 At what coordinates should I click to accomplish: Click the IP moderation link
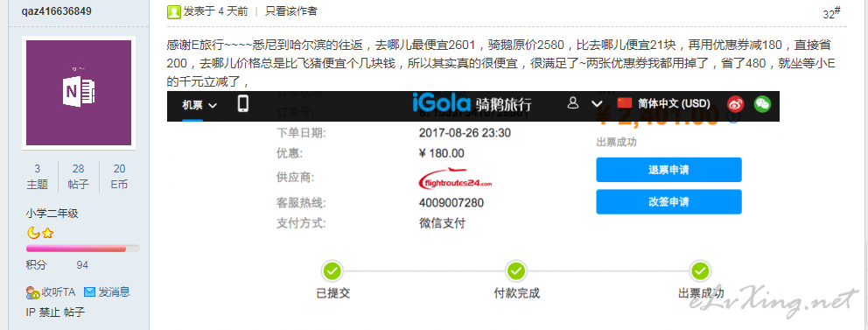[x=31, y=312]
